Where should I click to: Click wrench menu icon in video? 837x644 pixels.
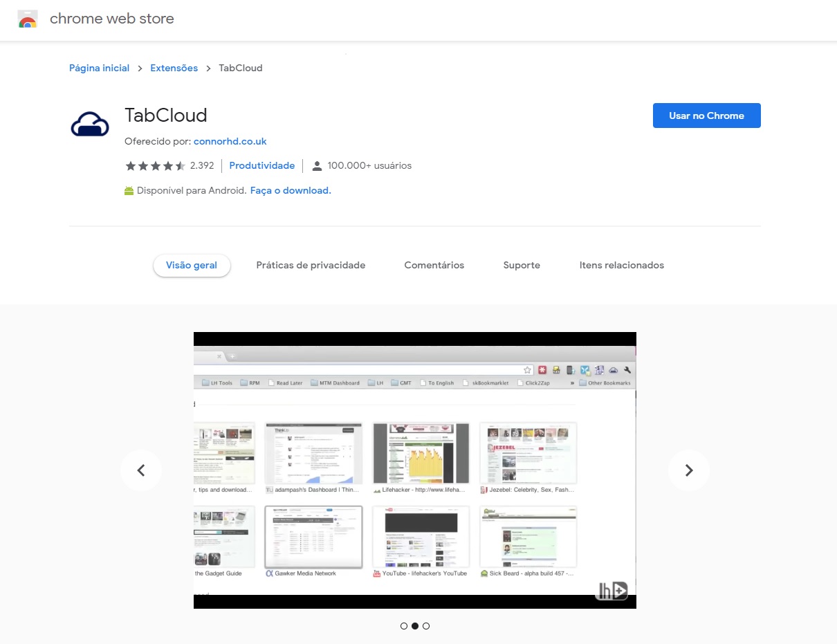[x=627, y=370]
